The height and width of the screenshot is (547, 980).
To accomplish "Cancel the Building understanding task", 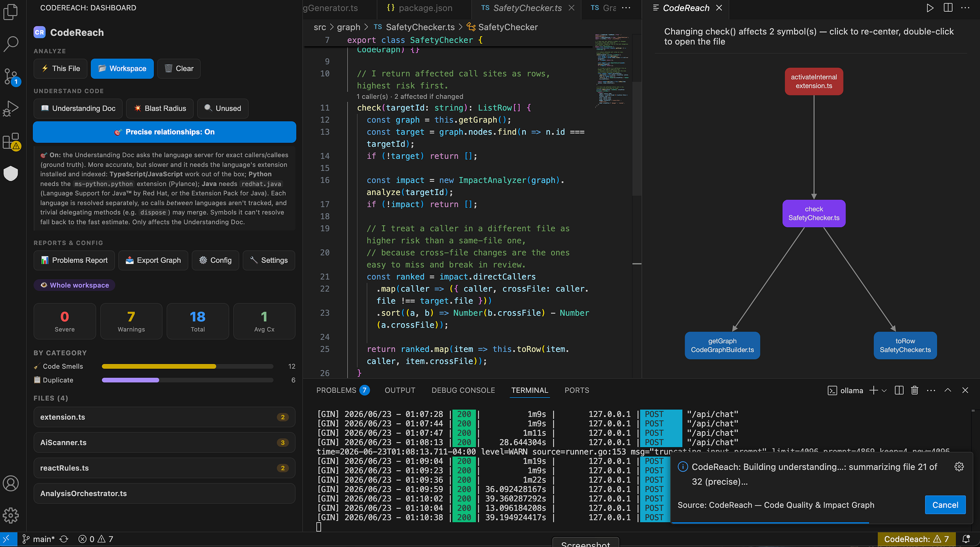I will point(945,505).
